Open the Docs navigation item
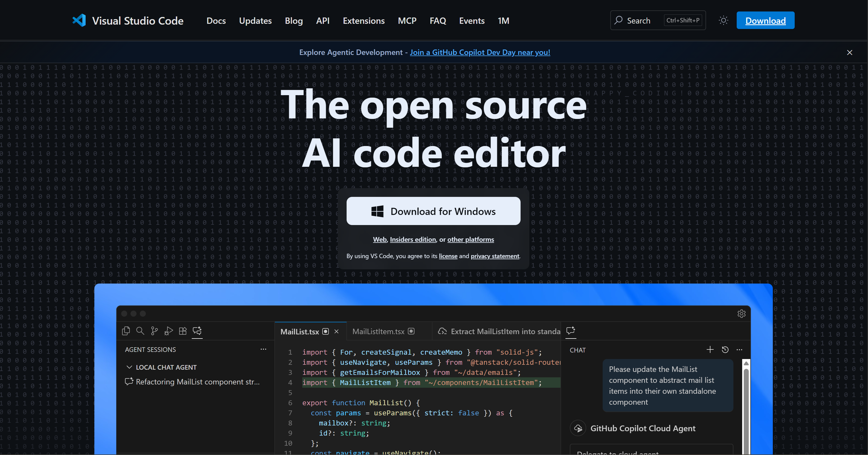 click(x=216, y=21)
